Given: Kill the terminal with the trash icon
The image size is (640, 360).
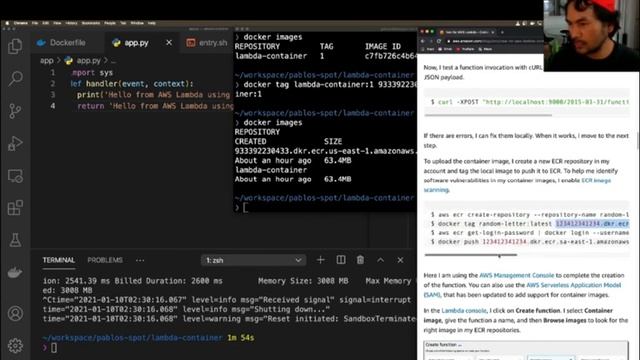Looking at the screenshot, I should 360,260.
